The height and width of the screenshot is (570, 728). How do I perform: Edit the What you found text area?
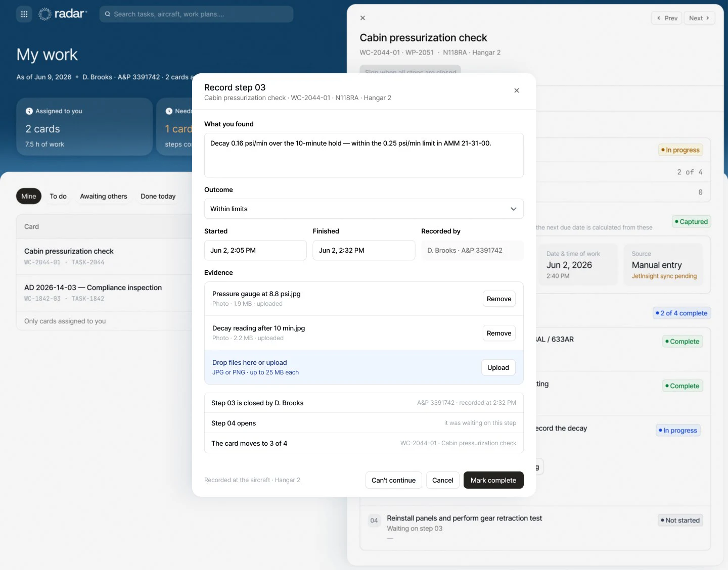coord(364,155)
